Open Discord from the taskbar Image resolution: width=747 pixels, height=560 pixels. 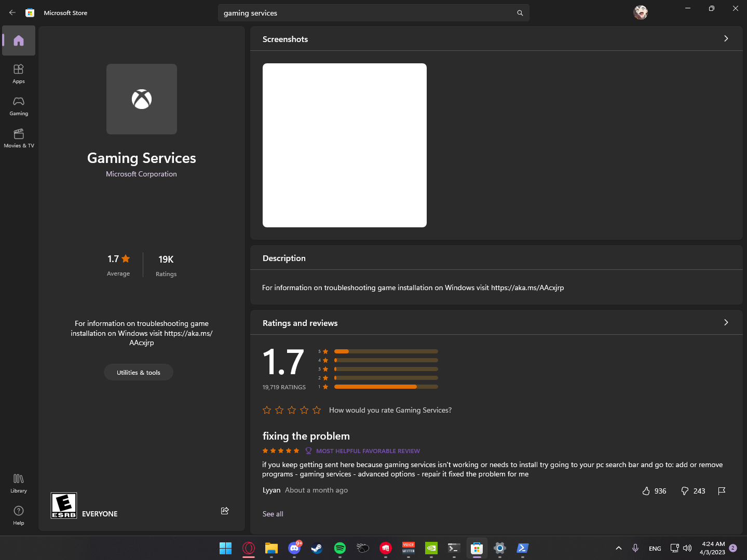click(x=294, y=548)
